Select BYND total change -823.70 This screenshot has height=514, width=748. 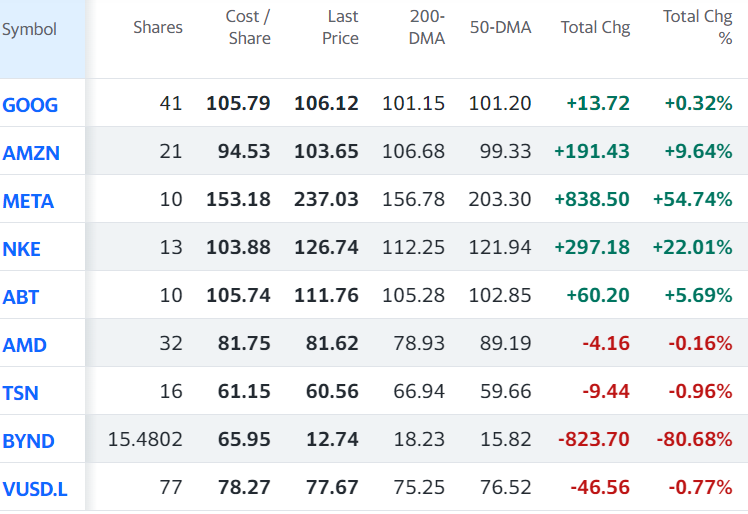point(594,440)
